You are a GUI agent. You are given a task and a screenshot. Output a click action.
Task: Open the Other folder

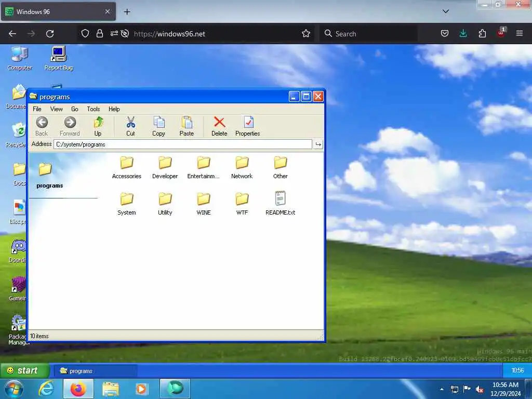280,167
